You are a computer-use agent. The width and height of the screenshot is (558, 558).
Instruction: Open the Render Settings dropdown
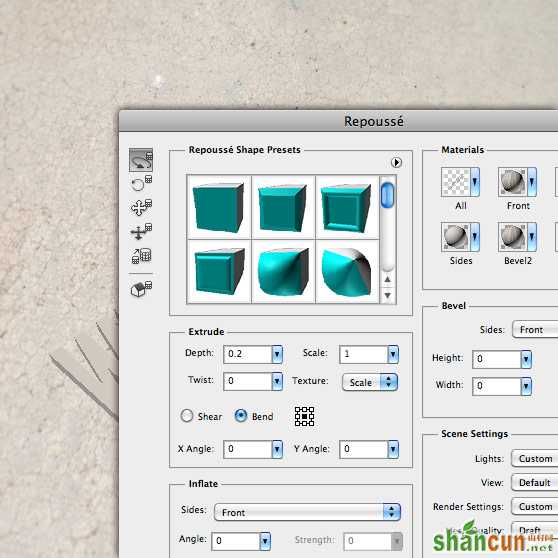click(535, 506)
